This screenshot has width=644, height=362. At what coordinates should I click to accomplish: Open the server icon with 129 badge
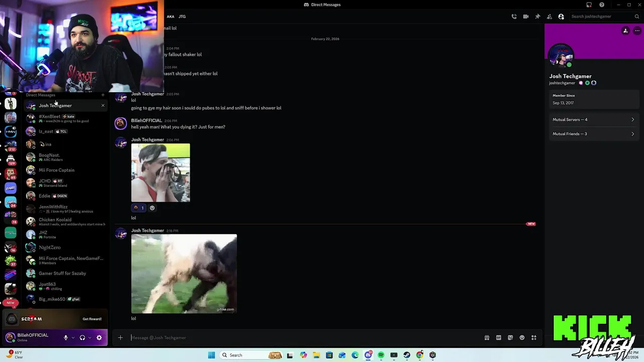11,160
